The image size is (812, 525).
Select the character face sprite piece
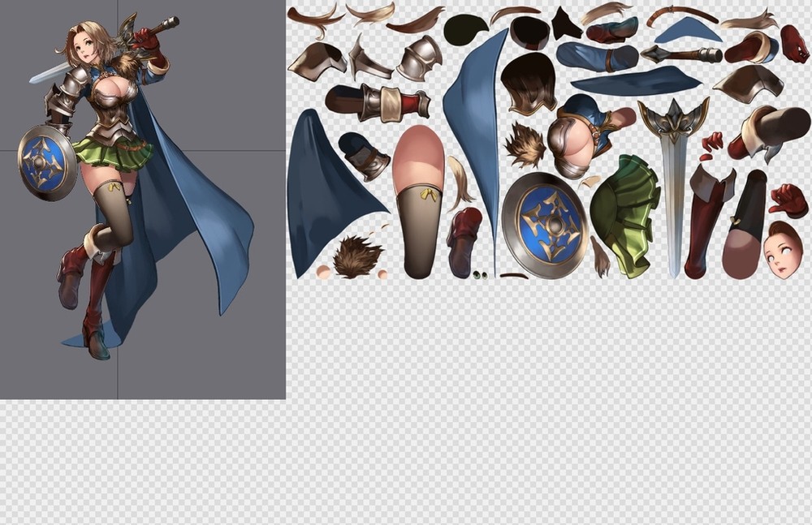point(784,250)
